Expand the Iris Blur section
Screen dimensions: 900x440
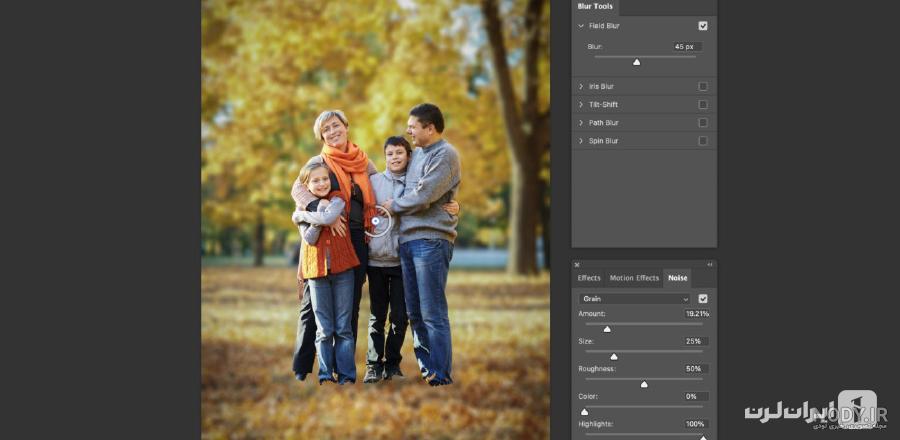tap(581, 87)
